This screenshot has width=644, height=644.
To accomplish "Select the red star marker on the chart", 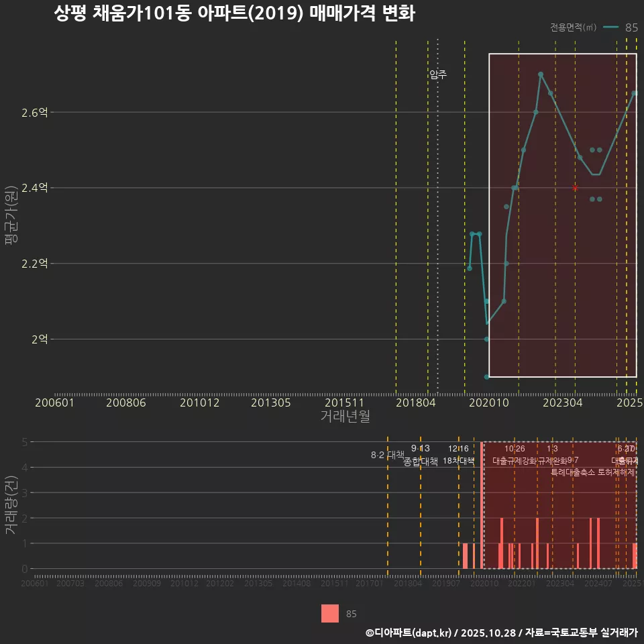I will pyautogui.click(x=575, y=188).
